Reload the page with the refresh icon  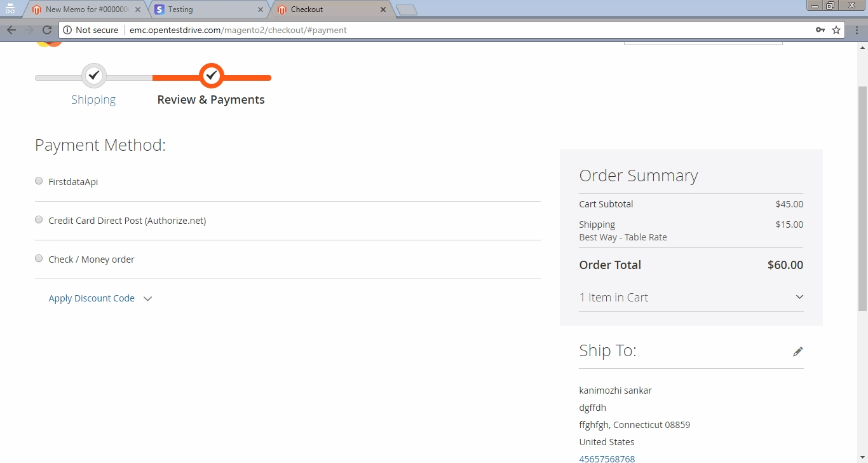pos(46,30)
